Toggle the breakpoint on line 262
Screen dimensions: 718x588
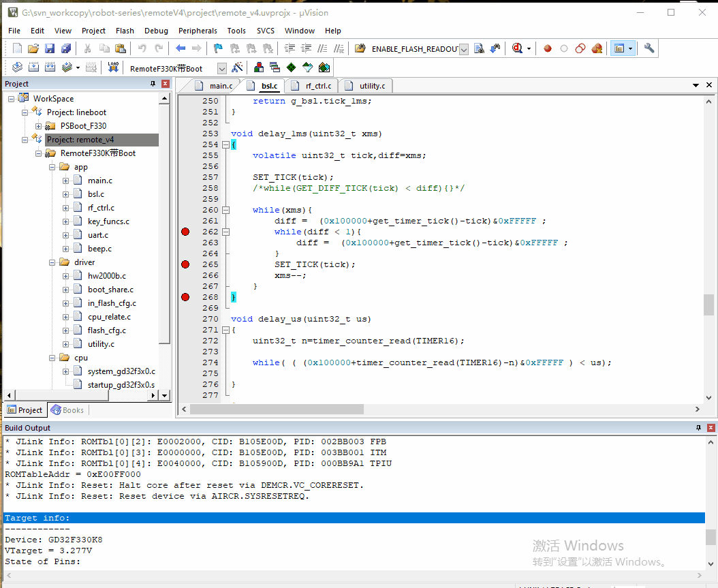click(x=185, y=232)
